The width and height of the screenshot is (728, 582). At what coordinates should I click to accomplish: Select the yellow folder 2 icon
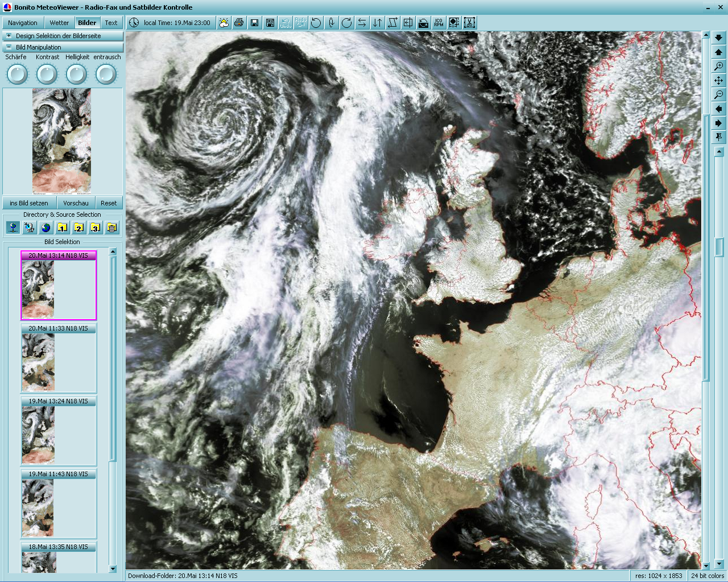point(78,228)
